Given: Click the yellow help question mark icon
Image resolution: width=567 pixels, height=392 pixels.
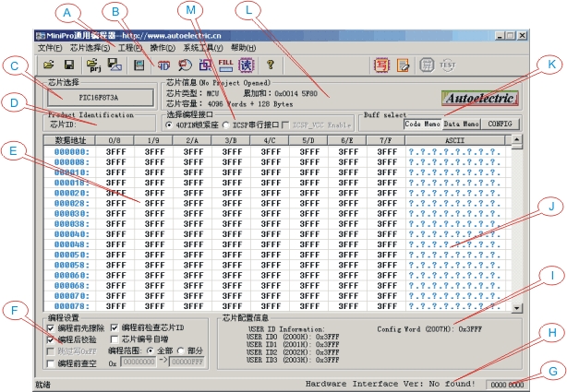Looking at the screenshot, I should (271, 65).
